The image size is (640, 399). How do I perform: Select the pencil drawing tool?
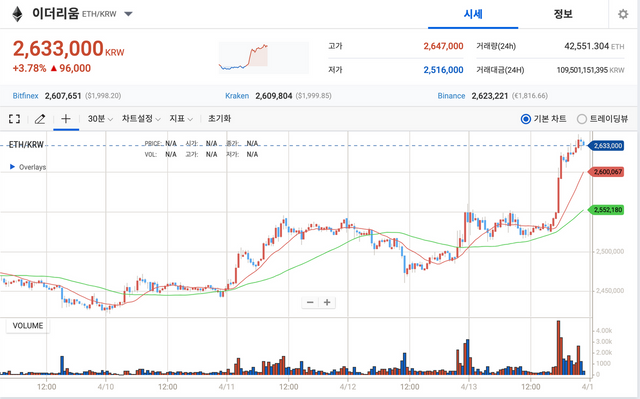[x=40, y=119]
